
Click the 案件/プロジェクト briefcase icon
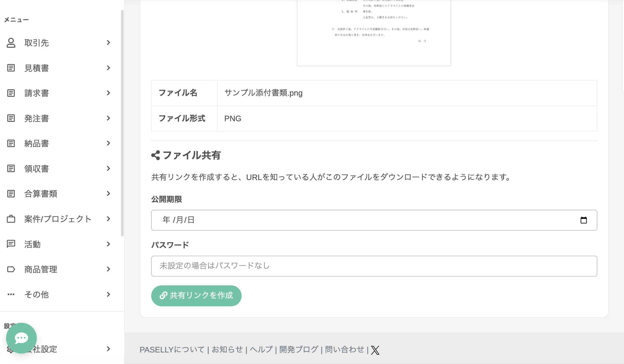click(x=11, y=219)
